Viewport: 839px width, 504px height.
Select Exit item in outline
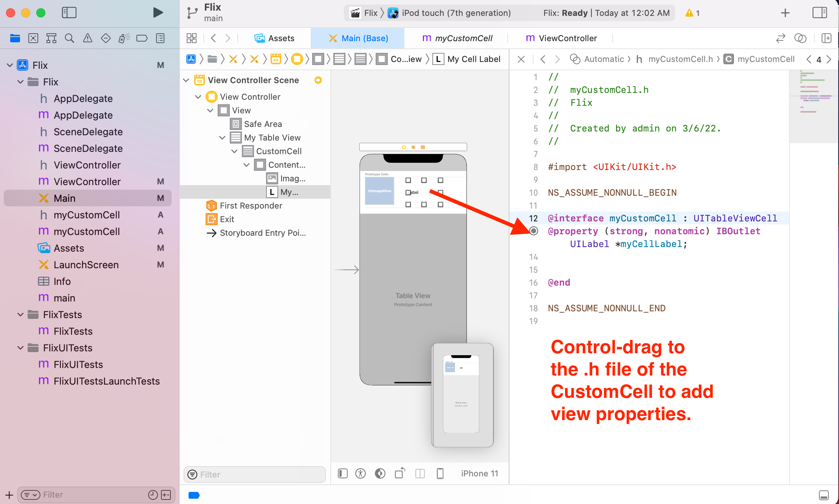tap(220, 219)
